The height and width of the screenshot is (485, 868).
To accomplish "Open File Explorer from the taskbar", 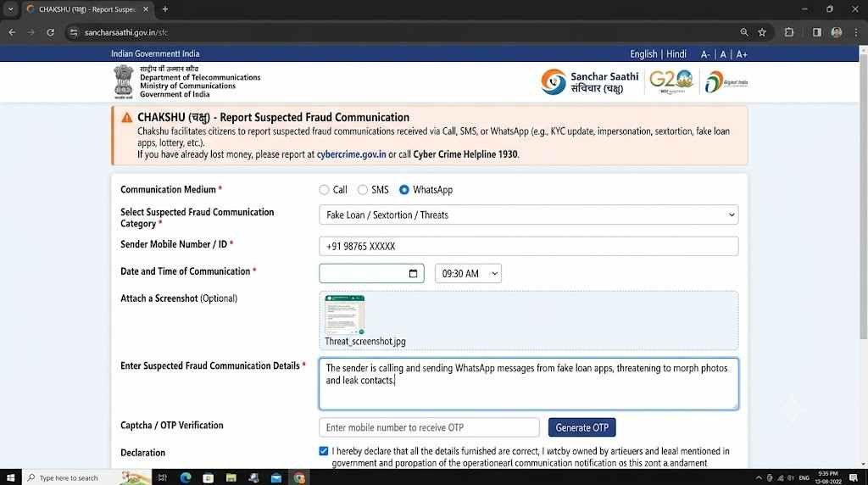I will (231, 477).
